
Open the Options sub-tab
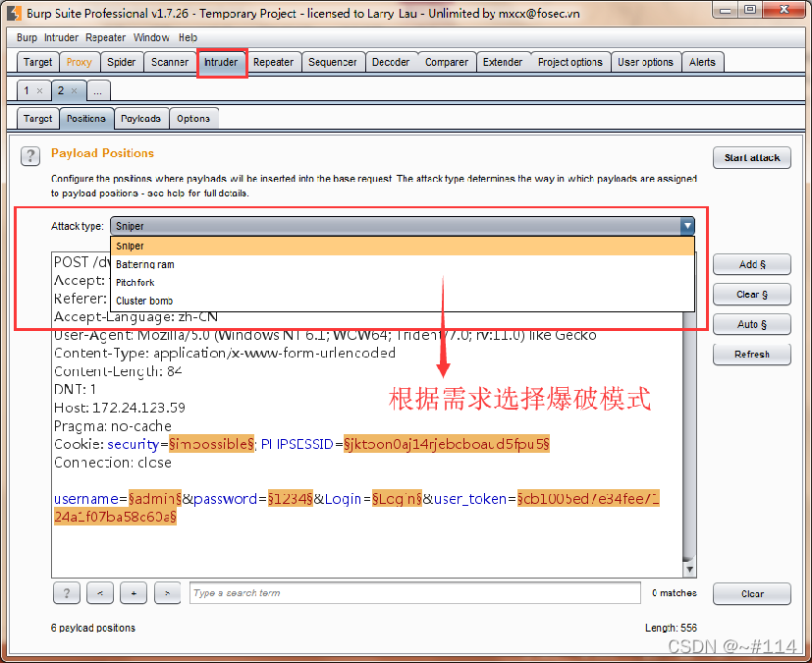pyautogui.click(x=193, y=119)
